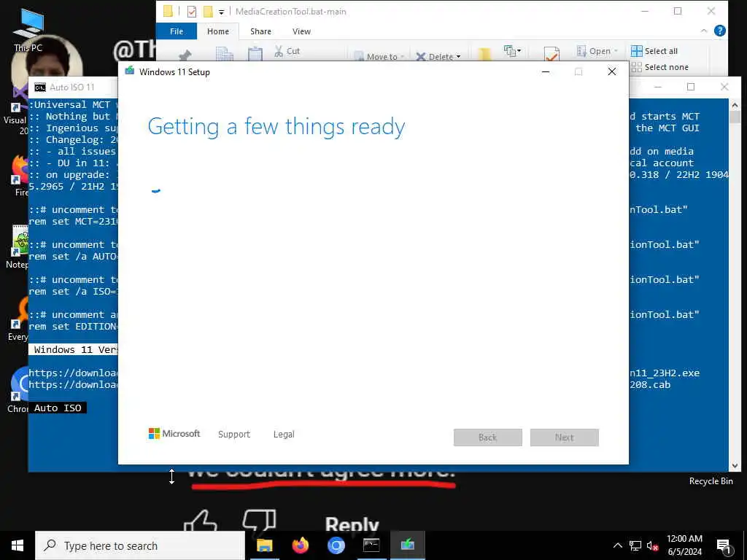
Task: Click the muted volume tray icon
Action: (652, 545)
